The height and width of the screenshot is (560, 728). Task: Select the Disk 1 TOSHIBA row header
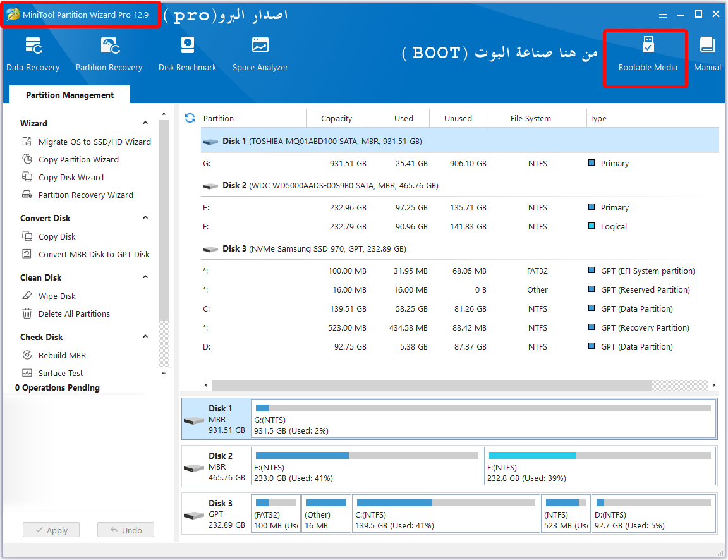[460, 141]
